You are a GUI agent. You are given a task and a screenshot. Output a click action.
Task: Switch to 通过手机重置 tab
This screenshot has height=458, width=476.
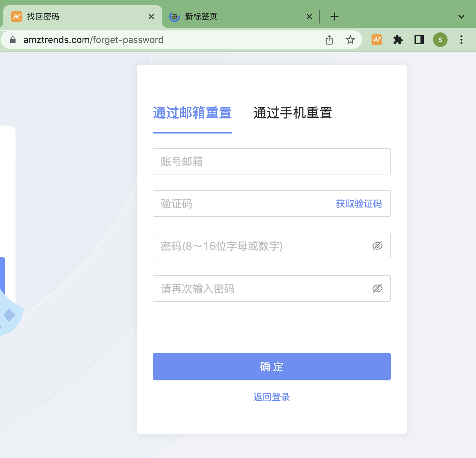tap(293, 113)
